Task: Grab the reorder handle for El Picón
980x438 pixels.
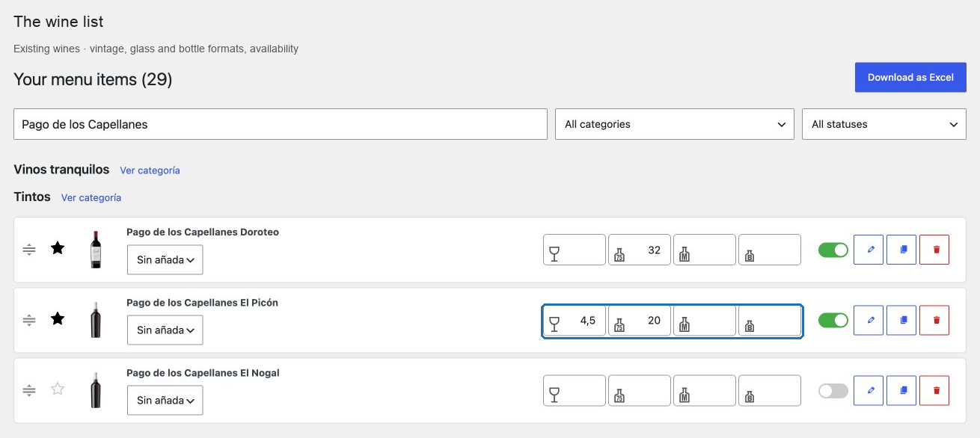Action: (29, 320)
